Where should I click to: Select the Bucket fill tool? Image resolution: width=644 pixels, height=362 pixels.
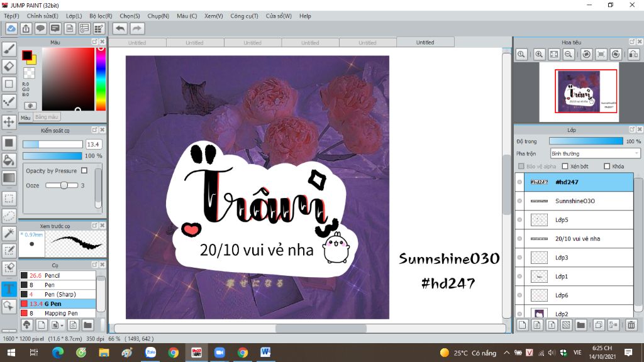[x=9, y=160]
